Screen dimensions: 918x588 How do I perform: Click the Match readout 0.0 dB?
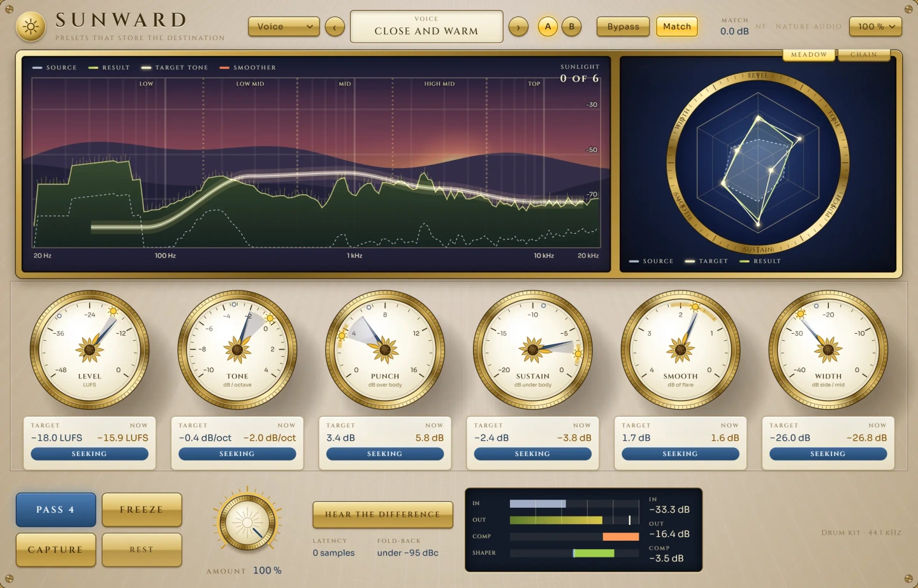coord(734,31)
